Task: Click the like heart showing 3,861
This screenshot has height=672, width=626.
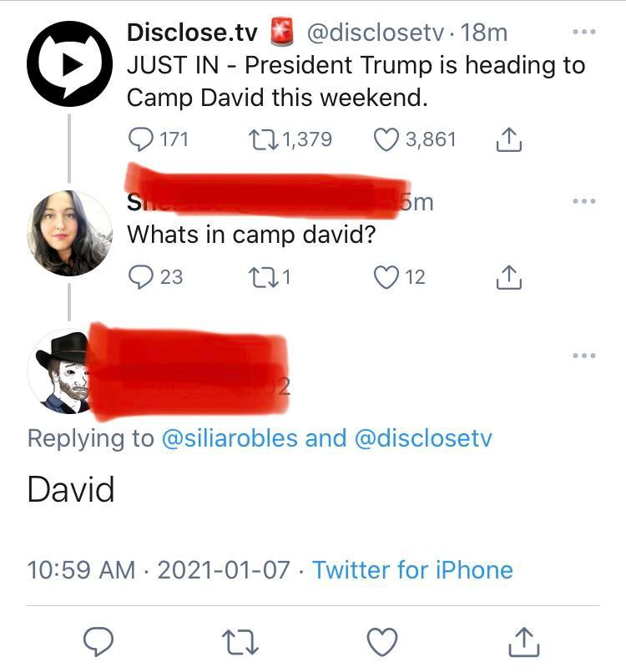Action: point(388,139)
